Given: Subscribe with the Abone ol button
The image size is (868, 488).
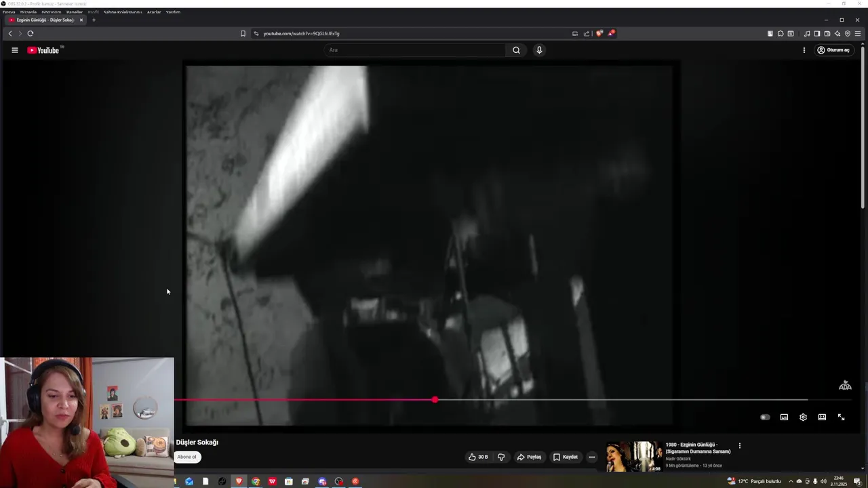Looking at the screenshot, I should click(187, 457).
